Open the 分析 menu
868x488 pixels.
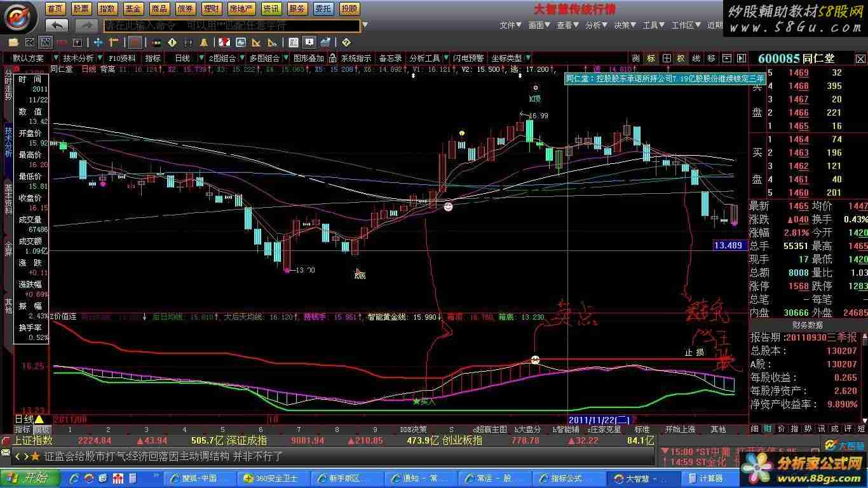pos(596,25)
